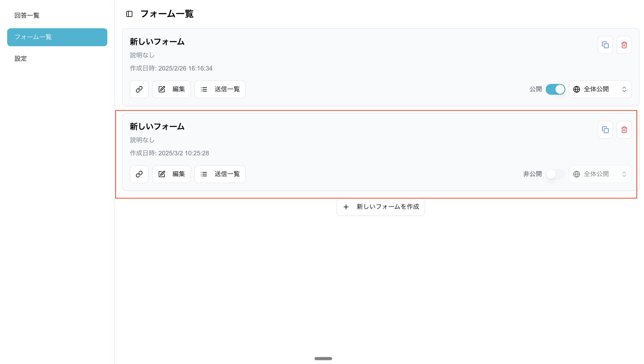Delete the second form with trash icon
Screen dimensions: 644x364
624,130
